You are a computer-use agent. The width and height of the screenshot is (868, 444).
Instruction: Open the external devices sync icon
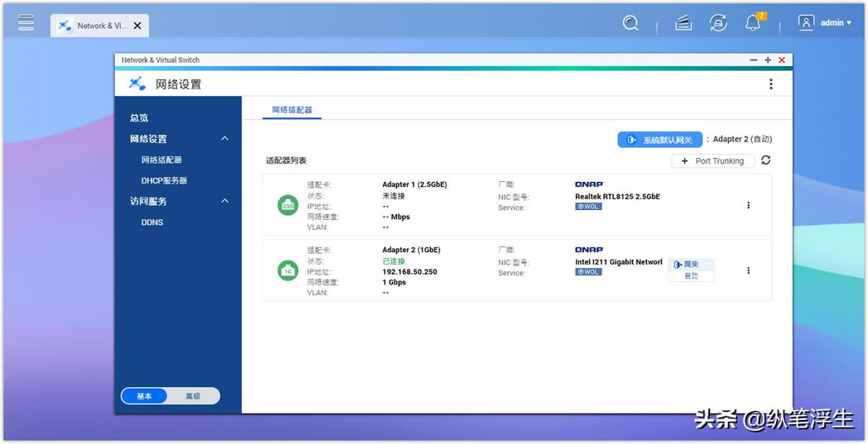click(718, 23)
